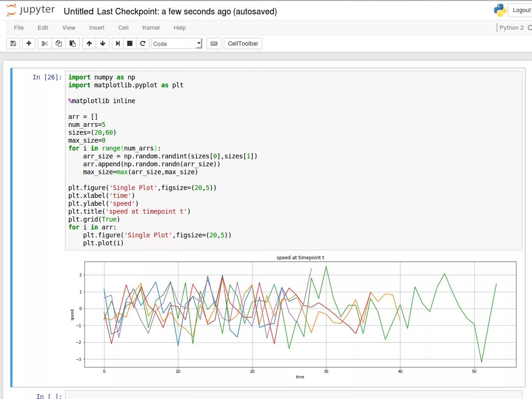Click the output plot image
Screen dimensions: 532x399
[x=293, y=317]
